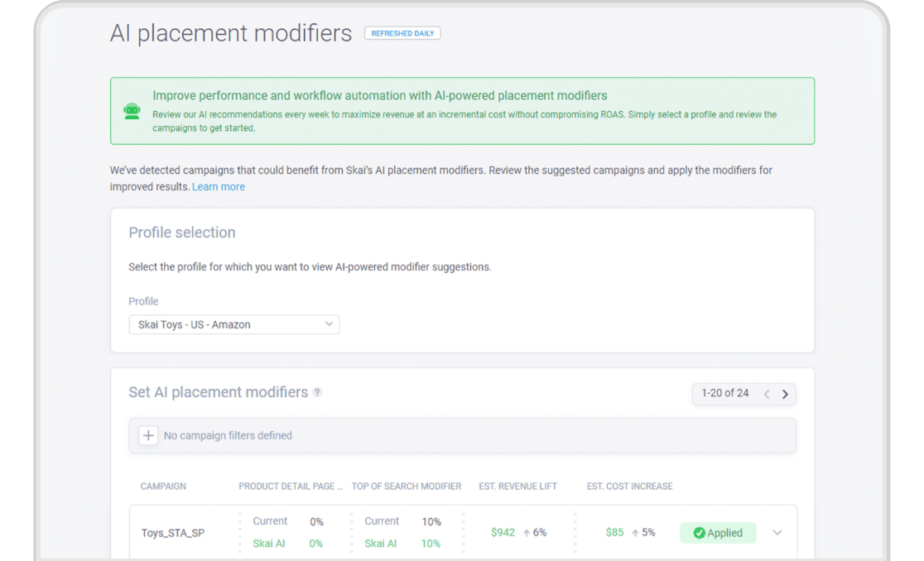Click the Applied button for Toys_STA_SP
This screenshot has height=561, width=924.
718,533
